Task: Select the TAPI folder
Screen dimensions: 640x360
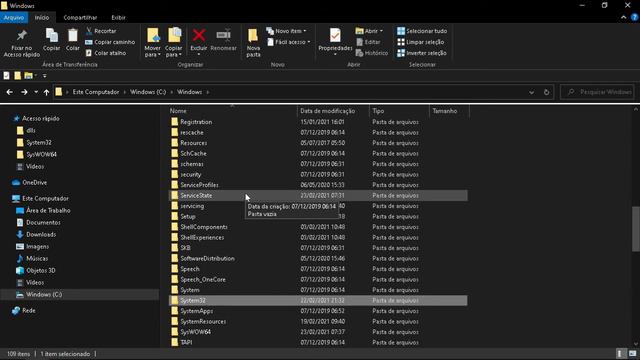Action: click(318, 342)
